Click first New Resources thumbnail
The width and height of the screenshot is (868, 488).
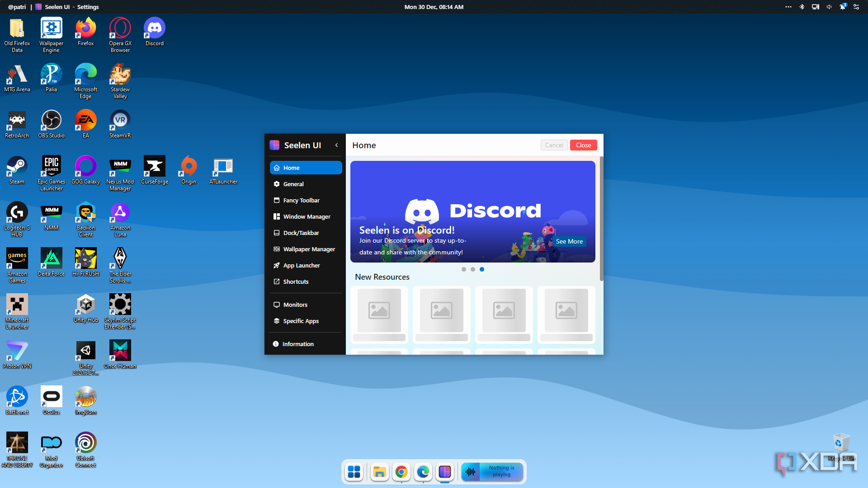pos(380,310)
